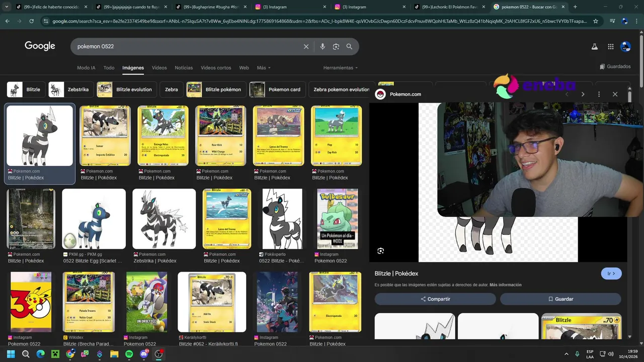Focus the browser address bar URL

pyautogui.click(x=319, y=21)
